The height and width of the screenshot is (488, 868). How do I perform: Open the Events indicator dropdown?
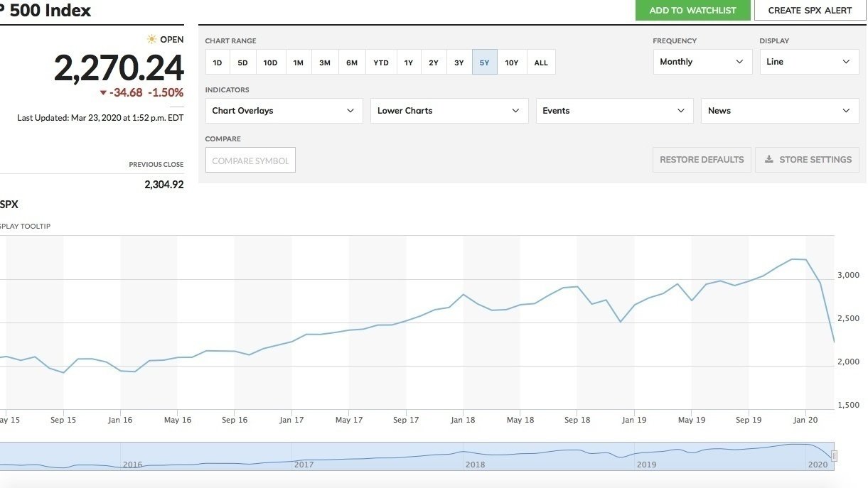point(614,111)
